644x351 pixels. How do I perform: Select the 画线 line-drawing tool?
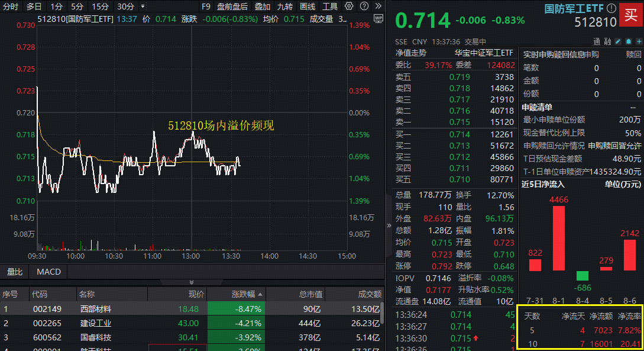[308, 7]
